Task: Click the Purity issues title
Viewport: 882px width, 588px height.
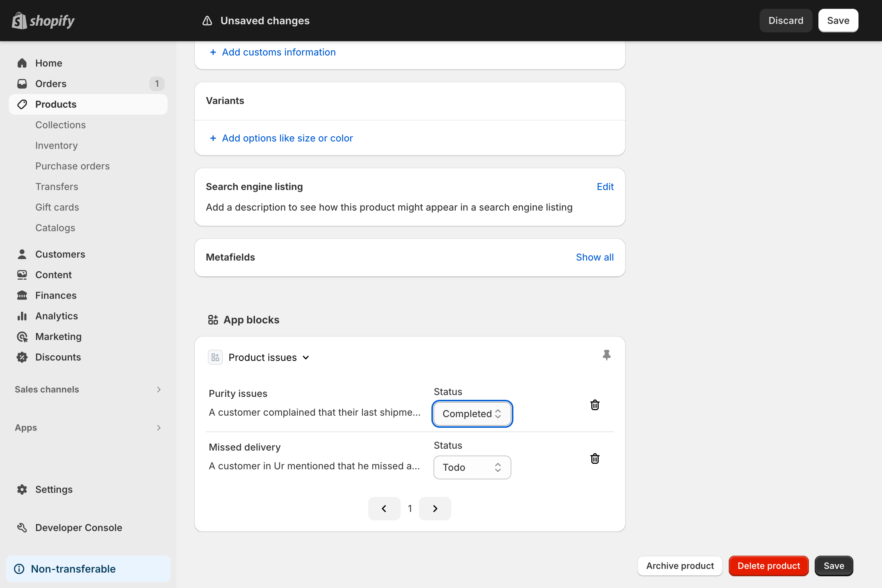Action: pyautogui.click(x=238, y=393)
